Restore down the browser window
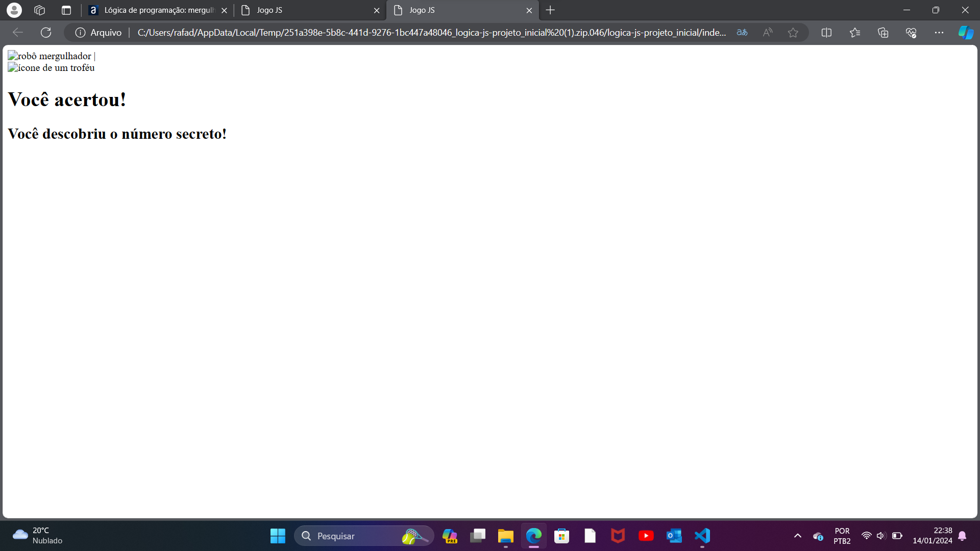 click(936, 10)
